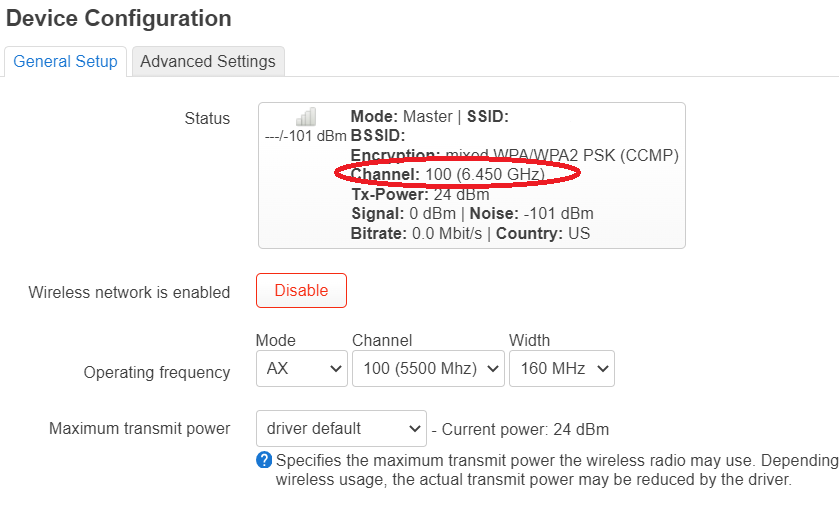Open the Width dropdown showing 160 MHz

coord(561,368)
